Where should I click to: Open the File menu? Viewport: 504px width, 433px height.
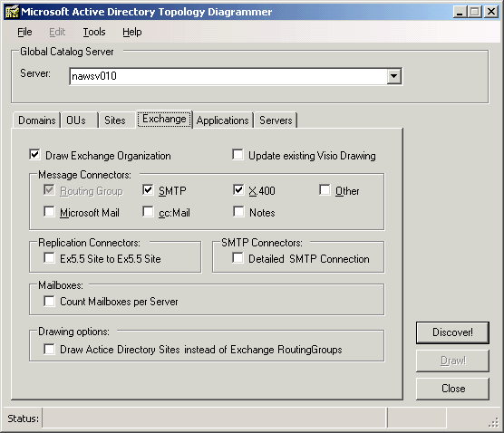pyautogui.click(x=24, y=32)
